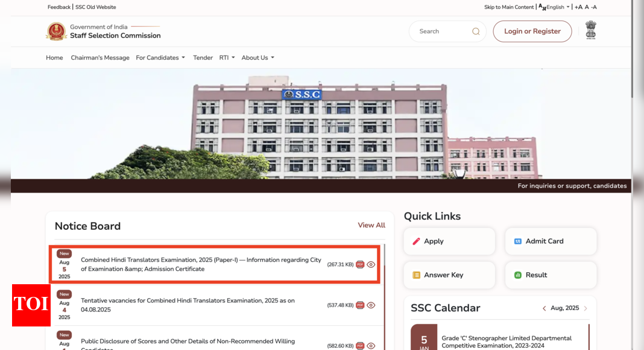
Task: Expand the About Us dropdown menu
Action: (x=258, y=57)
